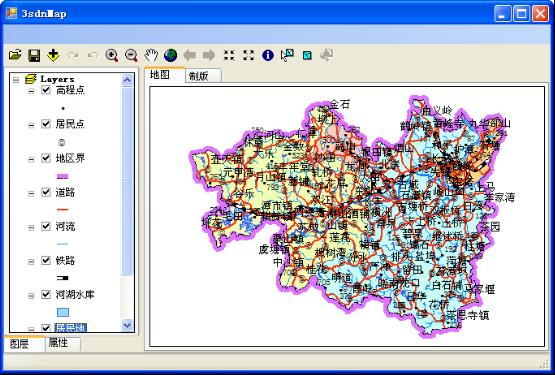Select the zoom in magnifier tool

[x=112, y=55]
